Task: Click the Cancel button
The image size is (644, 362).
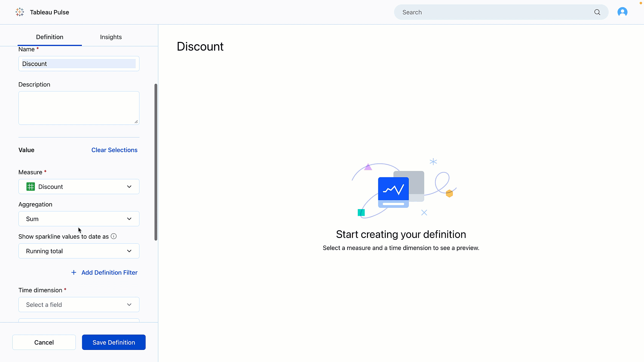Action: point(44,342)
